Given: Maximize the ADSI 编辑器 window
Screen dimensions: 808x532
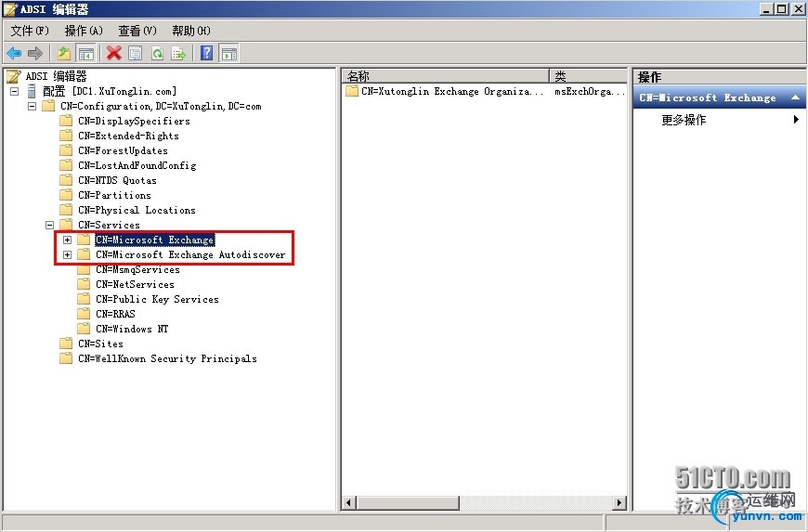Looking at the screenshot, I should (782, 8).
